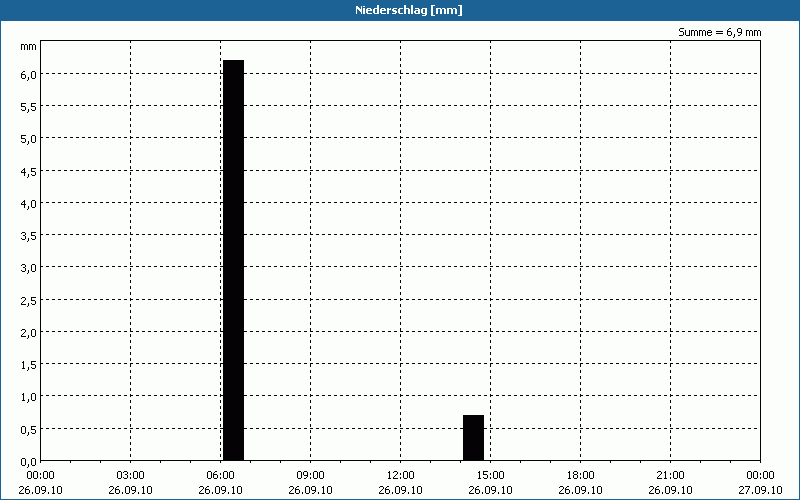Click the 1,0 y-axis value
This screenshot has height=500, width=800.
(28, 397)
